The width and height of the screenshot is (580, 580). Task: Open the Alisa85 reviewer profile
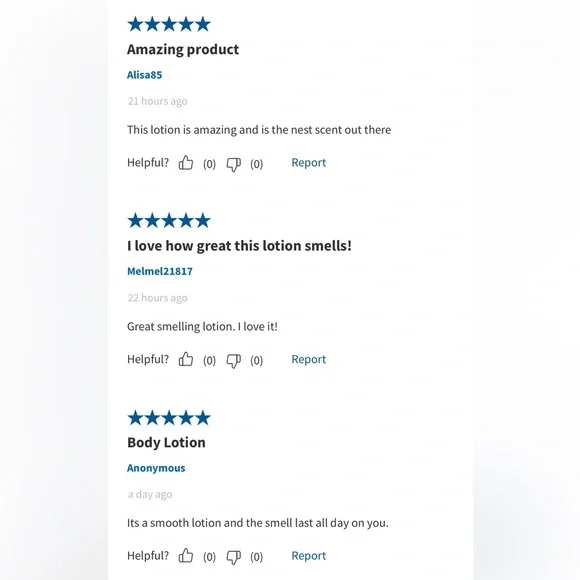point(145,75)
